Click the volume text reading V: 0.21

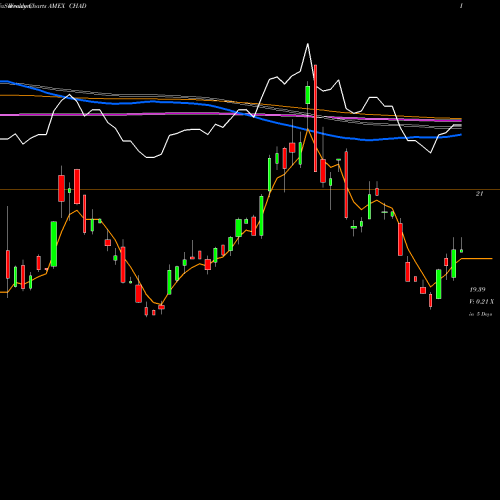(x=482, y=302)
